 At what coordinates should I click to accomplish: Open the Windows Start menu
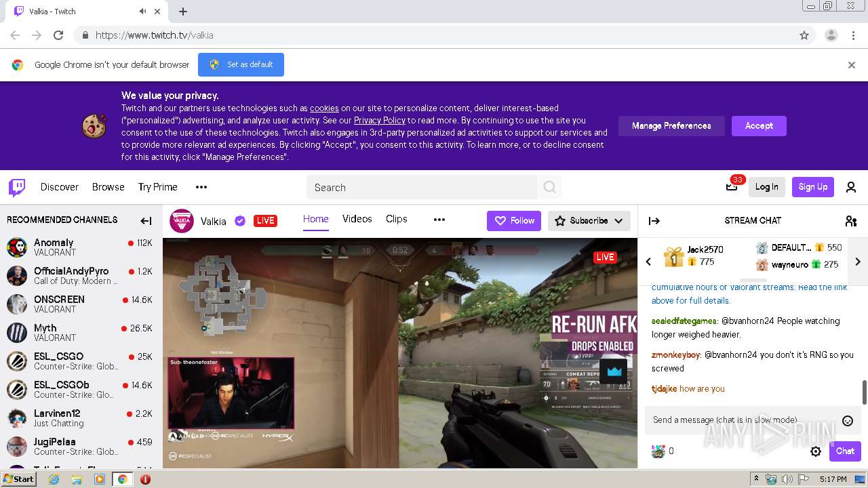pyautogui.click(x=19, y=479)
